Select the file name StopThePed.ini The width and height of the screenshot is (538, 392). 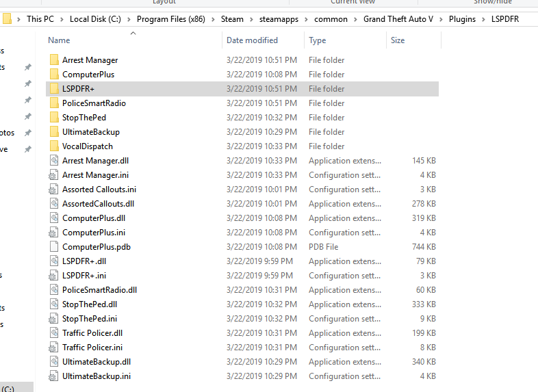point(90,319)
